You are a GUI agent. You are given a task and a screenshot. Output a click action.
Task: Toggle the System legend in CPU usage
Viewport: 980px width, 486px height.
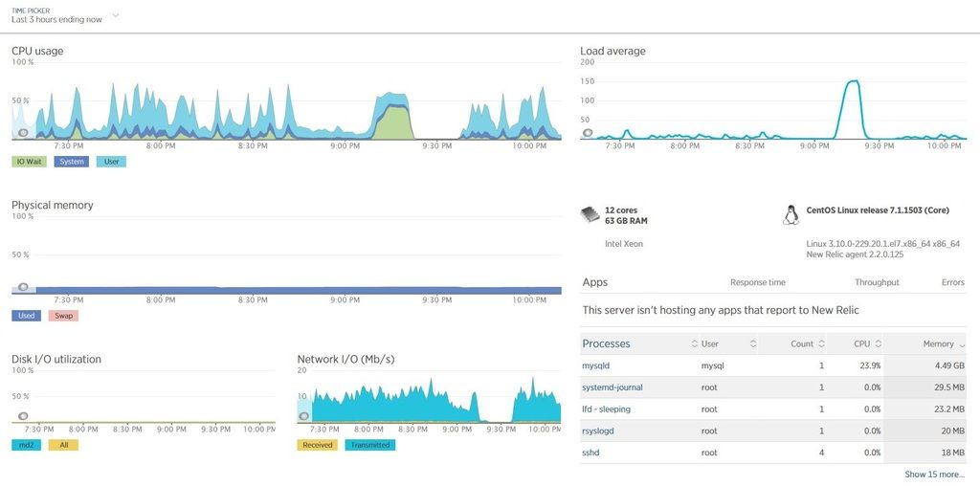click(71, 161)
